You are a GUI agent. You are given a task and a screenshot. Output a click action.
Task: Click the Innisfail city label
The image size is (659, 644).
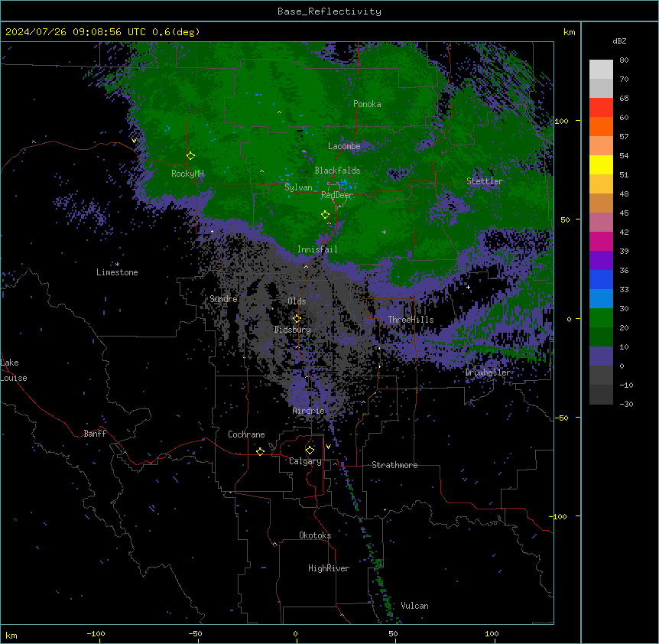pos(317,249)
